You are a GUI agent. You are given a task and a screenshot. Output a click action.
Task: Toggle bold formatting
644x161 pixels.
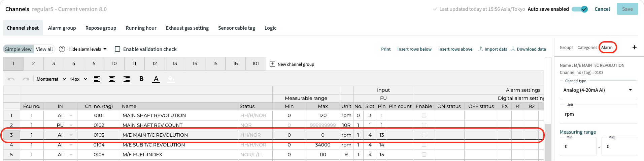(x=141, y=79)
